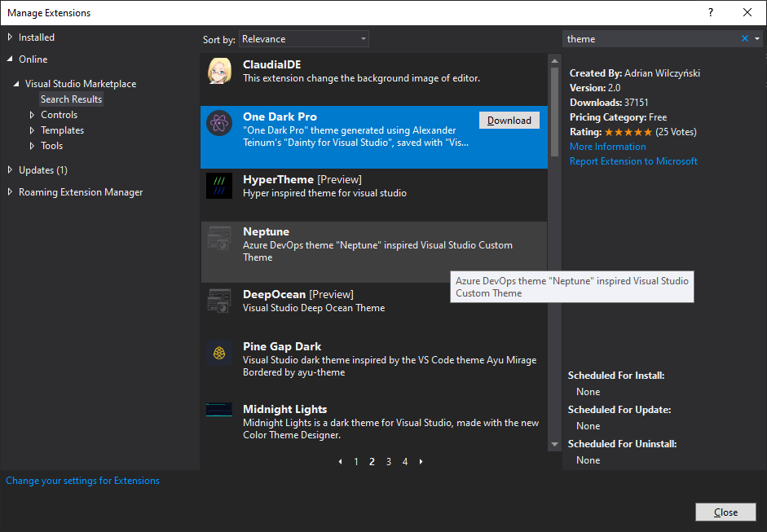Close the Manage Extensions dialog
The image size is (767, 532).
pyautogui.click(x=725, y=512)
